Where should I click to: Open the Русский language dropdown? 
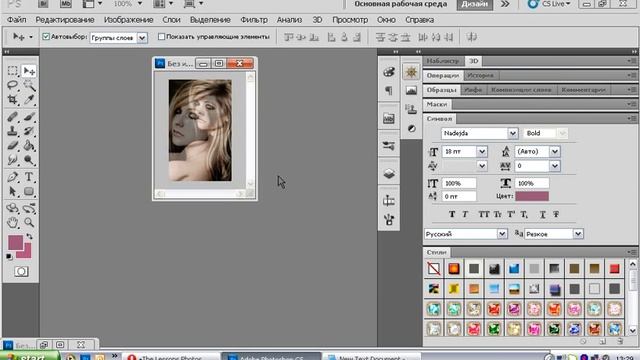pyautogui.click(x=502, y=234)
